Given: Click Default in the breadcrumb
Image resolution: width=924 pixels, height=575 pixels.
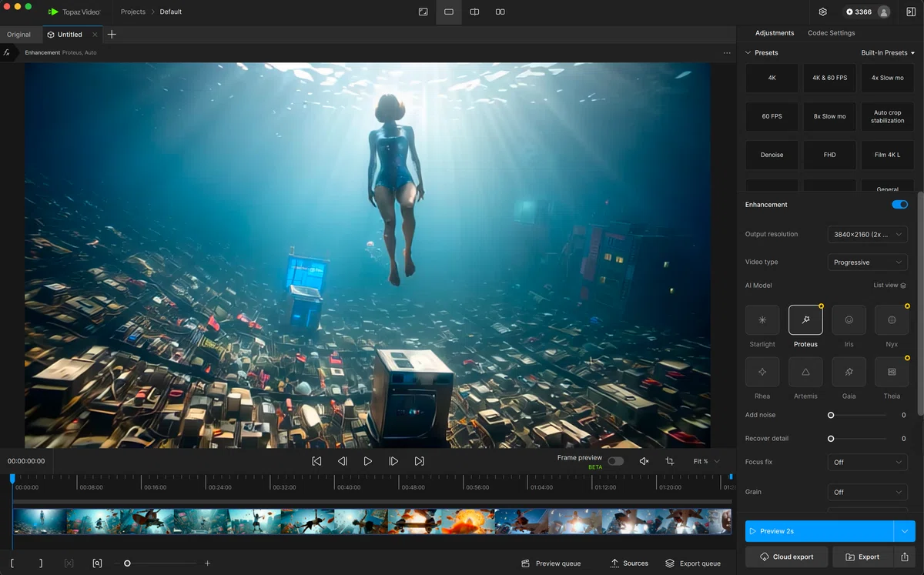Looking at the screenshot, I should pyautogui.click(x=171, y=12).
